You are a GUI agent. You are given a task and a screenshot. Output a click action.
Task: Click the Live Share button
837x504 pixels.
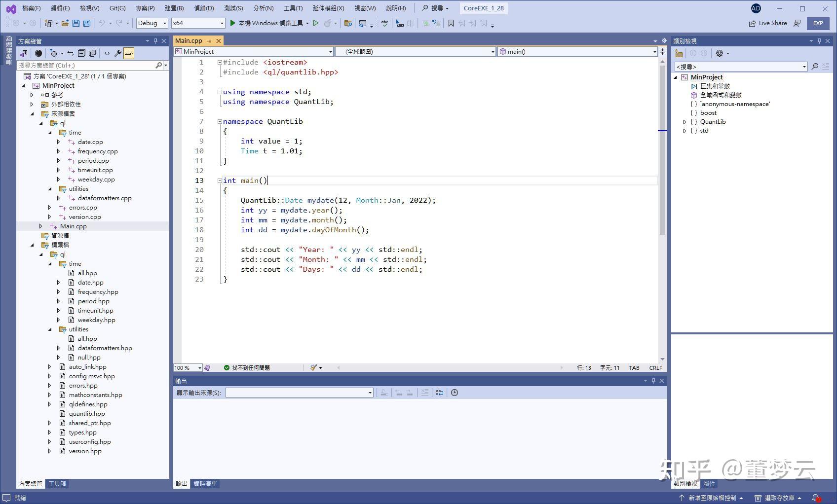click(768, 23)
